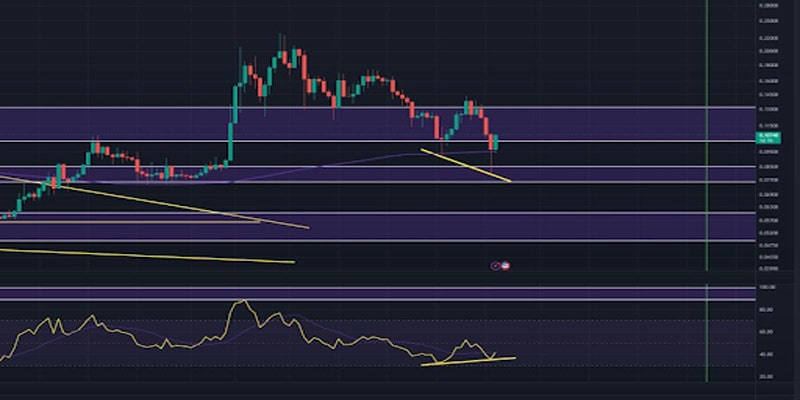
Task: Click the 100.00 RSI scale label
Action: pyautogui.click(x=768, y=287)
